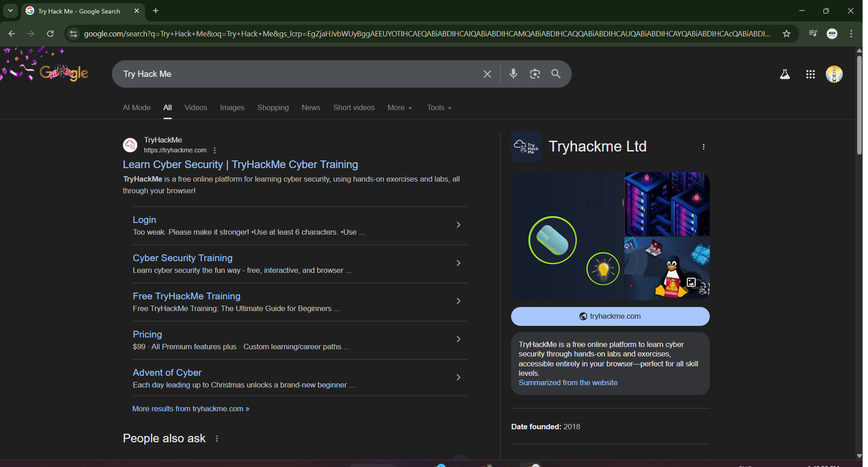This screenshot has height=467, width=868.
Task: Open search by image (Lens) icon
Action: (535, 74)
